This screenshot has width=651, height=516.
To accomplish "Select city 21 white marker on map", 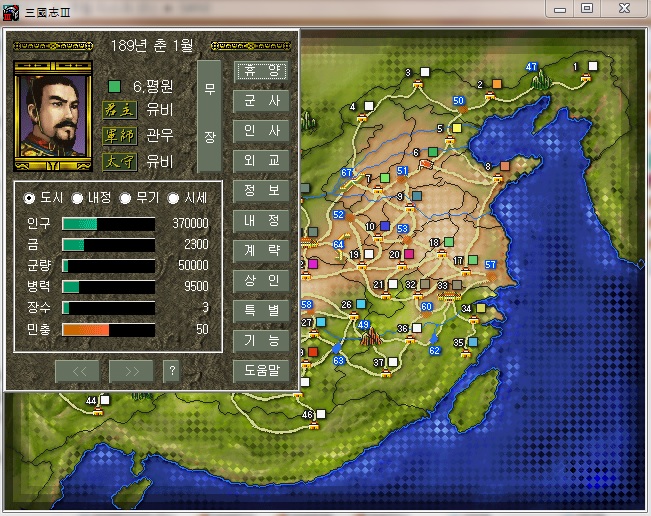I will coord(393,284).
